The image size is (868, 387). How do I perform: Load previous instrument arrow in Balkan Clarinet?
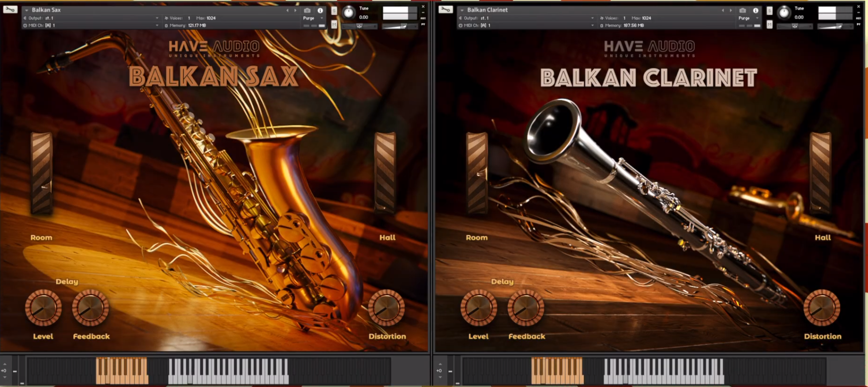click(723, 10)
